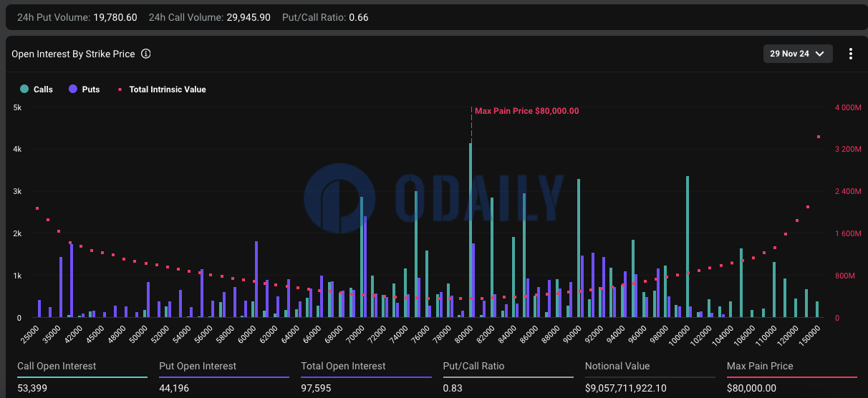Viewport: 868px width, 398px height.
Task: Click the 24h Call Volume value 29,945.90
Action: pos(249,17)
